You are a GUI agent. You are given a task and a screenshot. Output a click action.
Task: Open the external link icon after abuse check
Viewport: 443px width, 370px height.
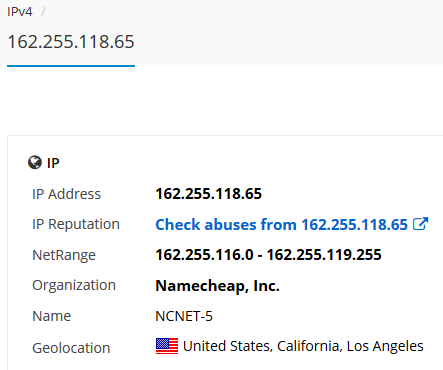pyautogui.click(x=420, y=224)
